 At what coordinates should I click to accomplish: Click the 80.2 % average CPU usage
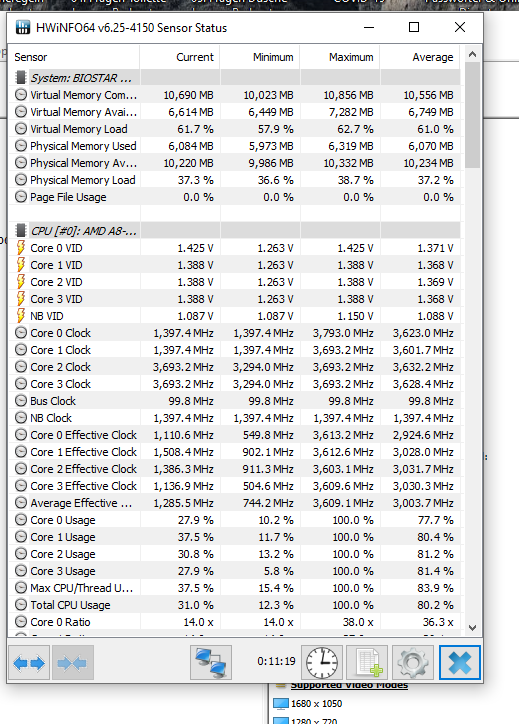click(x=435, y=605)
